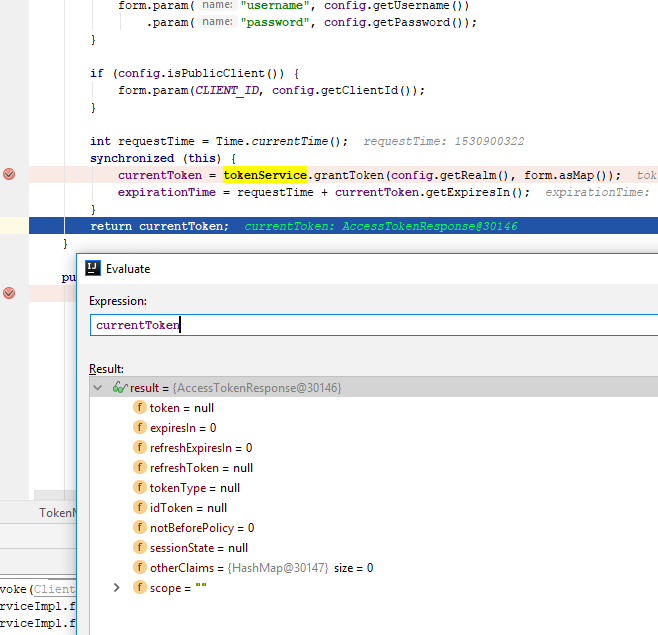Collapse the result AccessTokenResponse node
658x635 pixels.
click(98, 387)
